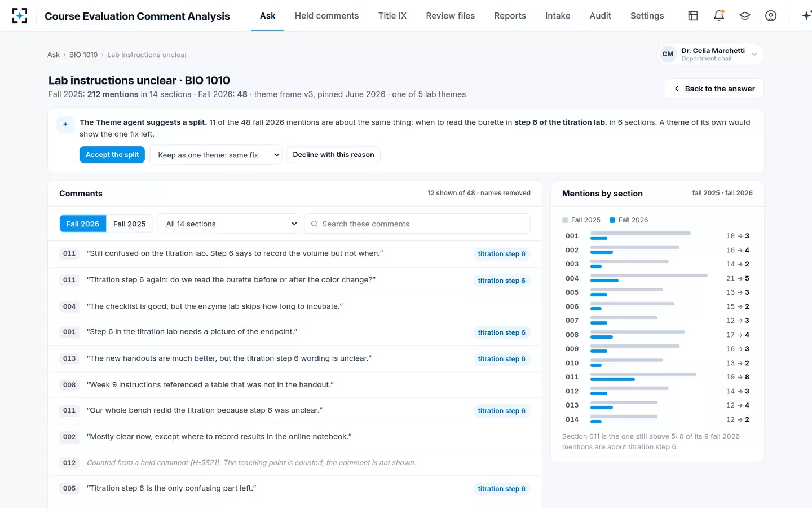Open the sparkle assistant icon in the header
The image size is (812, 508).
pos(806,16)
